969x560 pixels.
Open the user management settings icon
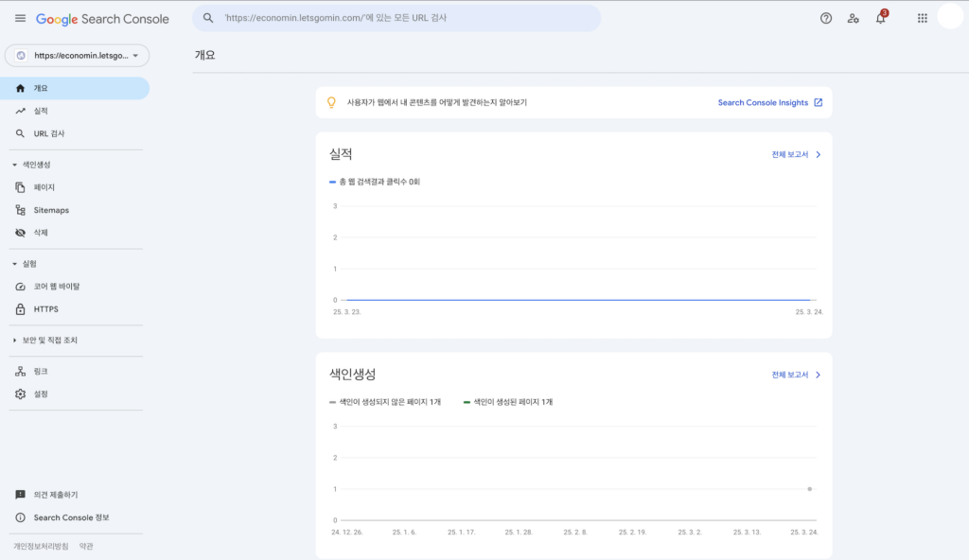point(853,19)
